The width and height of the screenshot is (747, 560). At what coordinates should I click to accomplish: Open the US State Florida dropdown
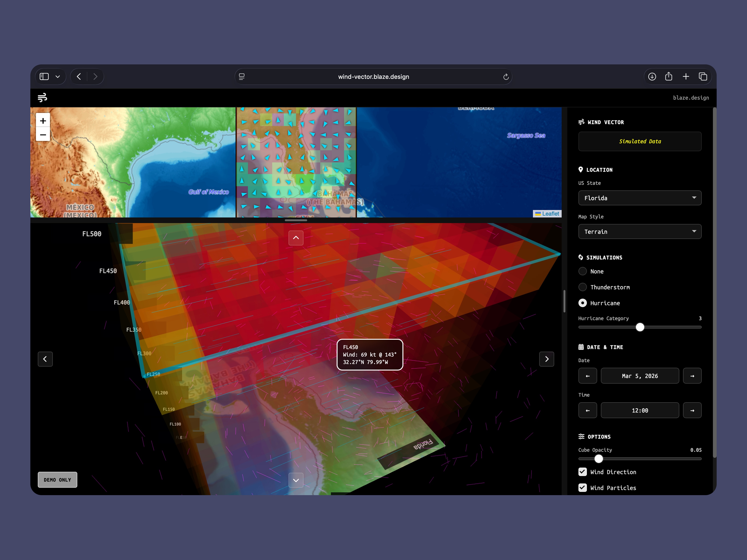640,198
